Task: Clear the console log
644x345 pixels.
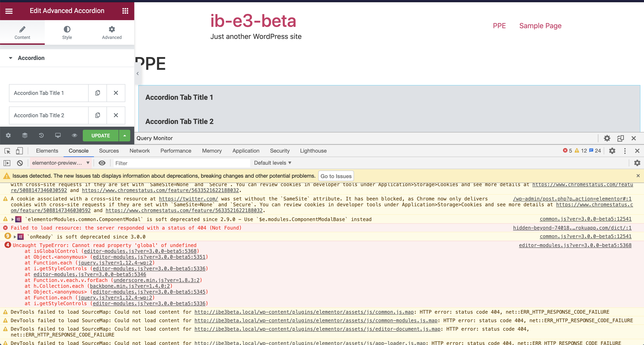Action: tap(20, 163)
